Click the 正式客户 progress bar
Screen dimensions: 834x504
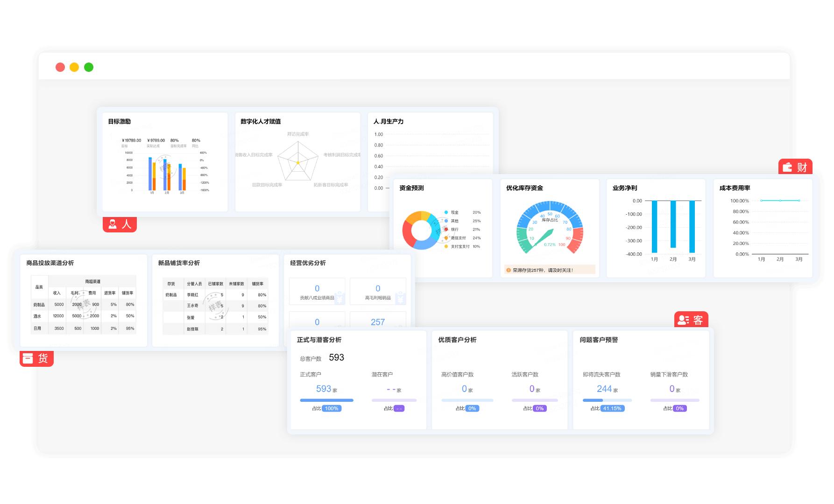[326, 400]
